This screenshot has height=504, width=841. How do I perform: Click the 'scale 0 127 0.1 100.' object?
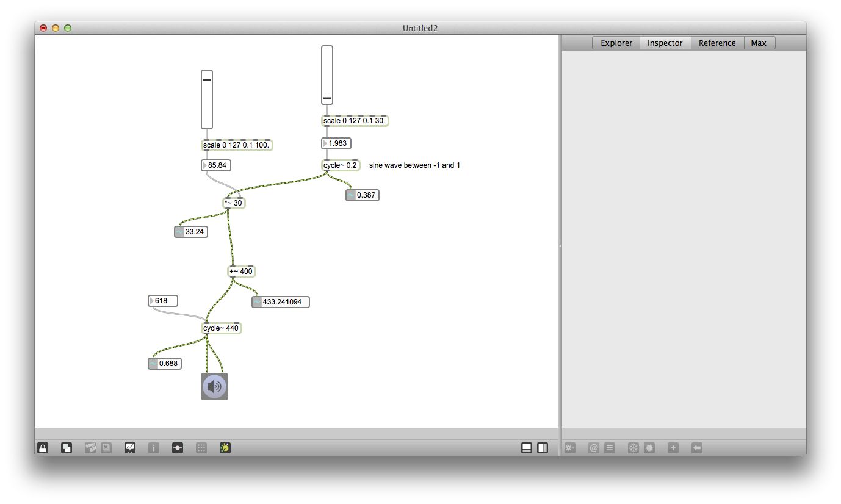[x=237, y=145]
